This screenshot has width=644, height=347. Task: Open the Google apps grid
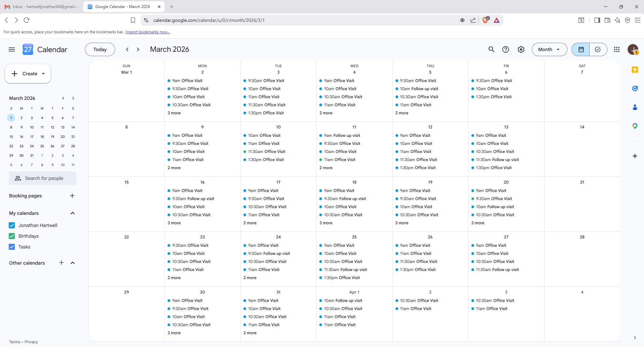click(x=617, y=49)
